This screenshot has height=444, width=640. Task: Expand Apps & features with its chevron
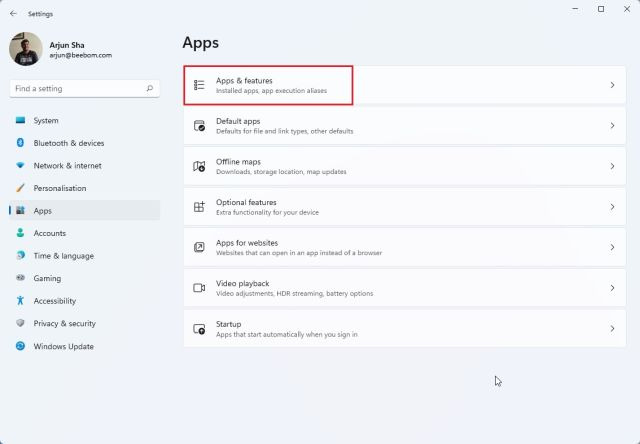[612, 85]
